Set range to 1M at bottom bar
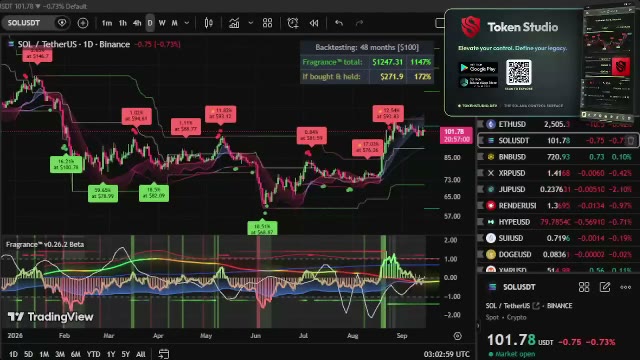 44,354
